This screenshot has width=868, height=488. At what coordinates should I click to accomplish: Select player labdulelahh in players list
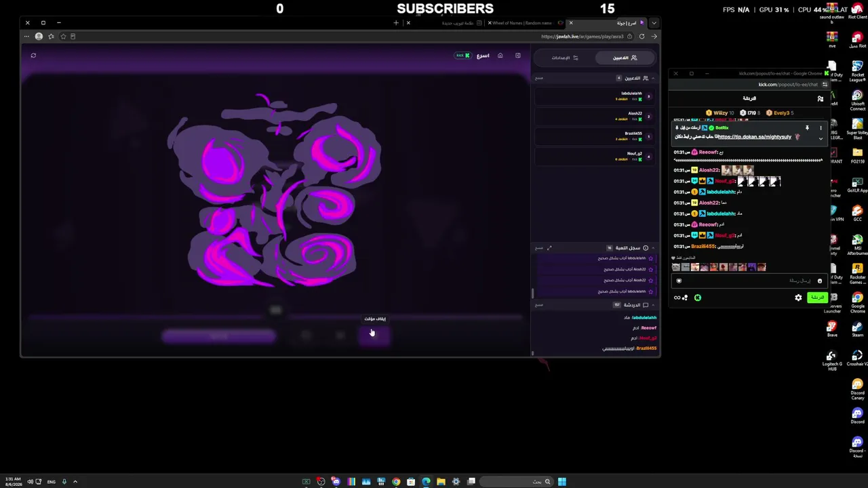tap(595, 96)
